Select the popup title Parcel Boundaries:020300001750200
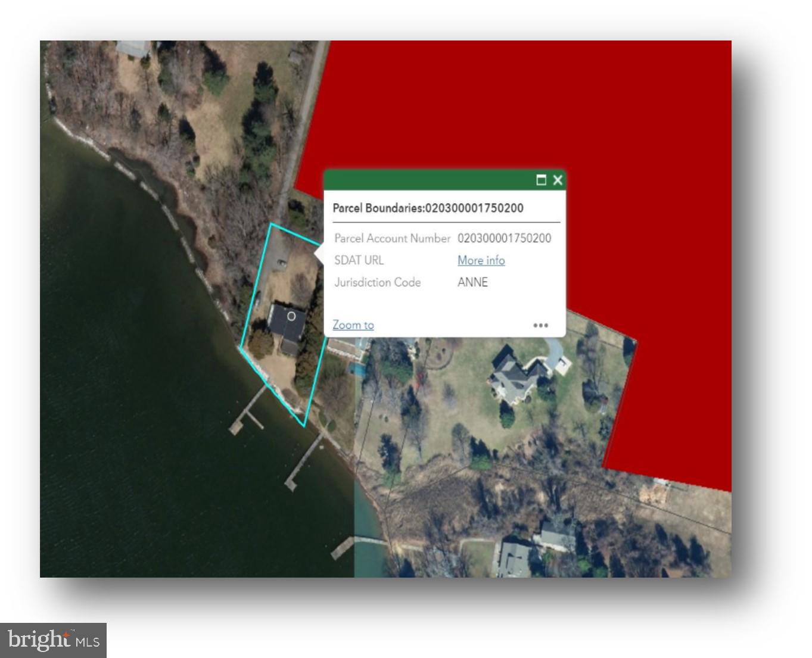This screenshot has width=812, height=658. point(428,208)
